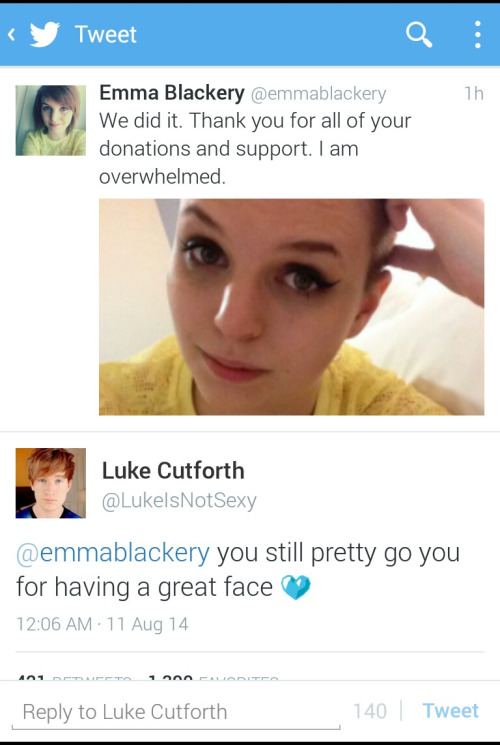The width and height of the screenshot is (500, 745).
Task: Tap the Tweet send button
Action: tap(451, 711)
